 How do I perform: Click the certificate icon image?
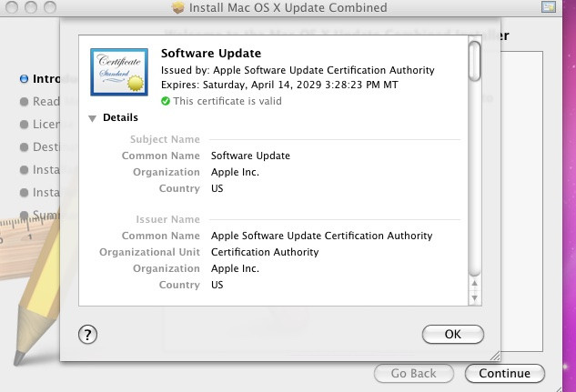[119, 72]
